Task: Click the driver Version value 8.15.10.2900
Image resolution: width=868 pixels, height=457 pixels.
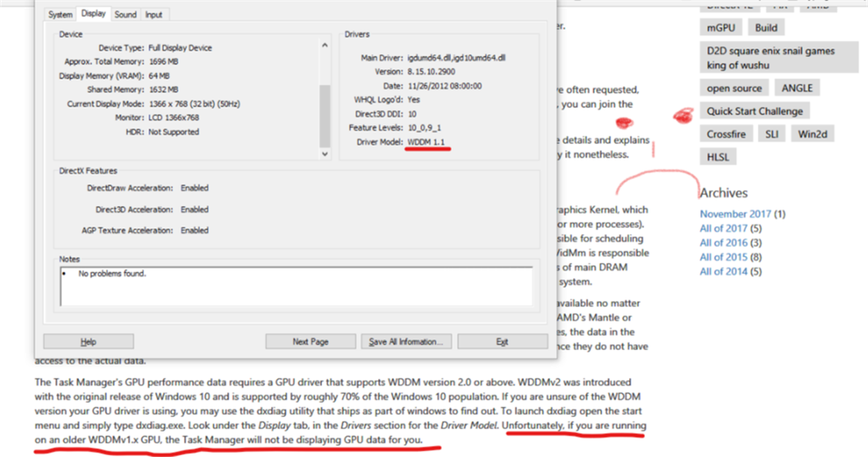Action: pos(431,71)
